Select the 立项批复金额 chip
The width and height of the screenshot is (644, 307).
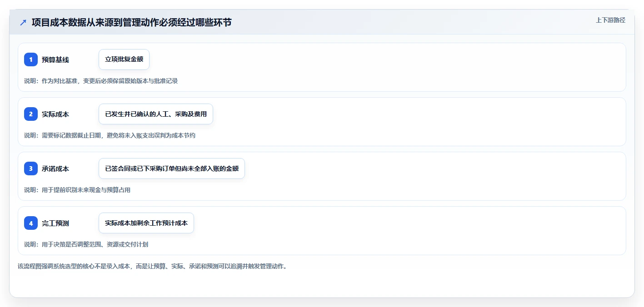tap(124, 59)
